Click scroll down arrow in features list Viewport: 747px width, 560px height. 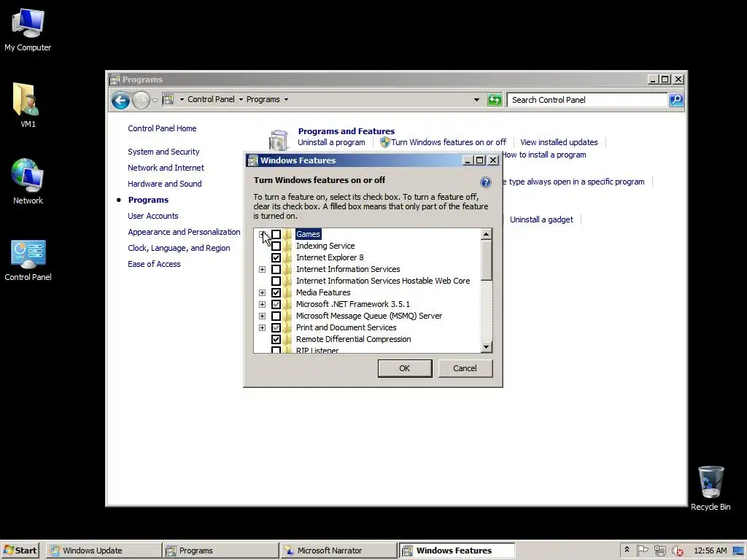coord(486,347)
